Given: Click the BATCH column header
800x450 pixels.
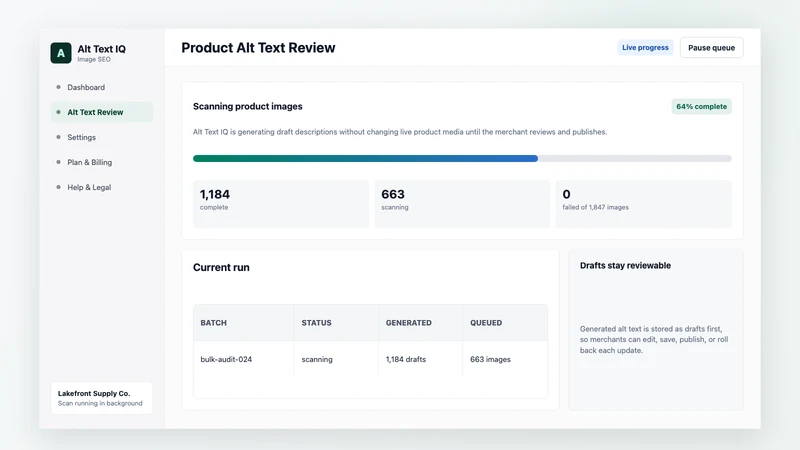Looking at the screenshot, I should coord(244,323).
